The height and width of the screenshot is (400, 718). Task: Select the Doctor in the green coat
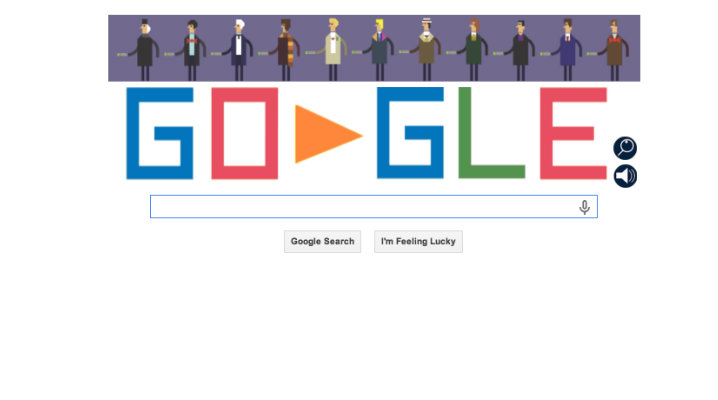(473, 49)
